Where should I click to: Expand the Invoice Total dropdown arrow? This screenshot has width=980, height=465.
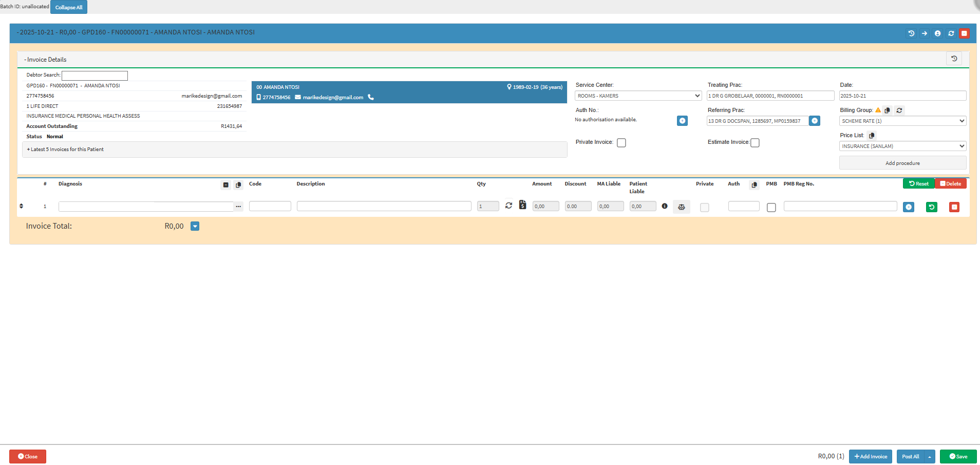click(x=195, y=226)
